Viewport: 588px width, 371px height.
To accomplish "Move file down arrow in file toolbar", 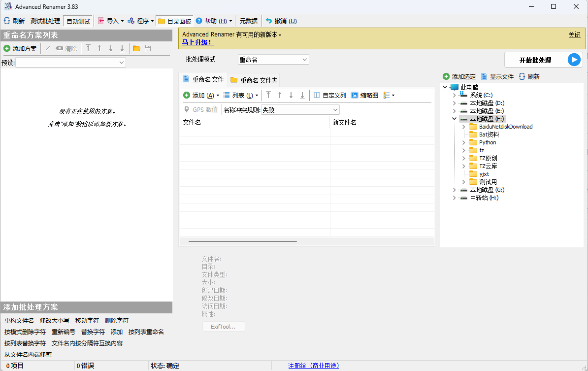I will point(291,95).
